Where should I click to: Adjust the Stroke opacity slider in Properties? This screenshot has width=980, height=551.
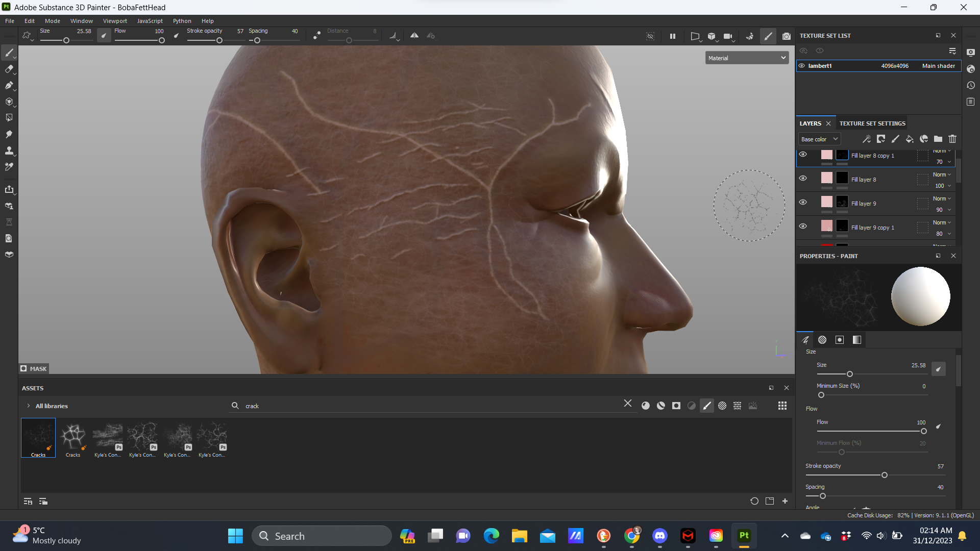point(875,475)
